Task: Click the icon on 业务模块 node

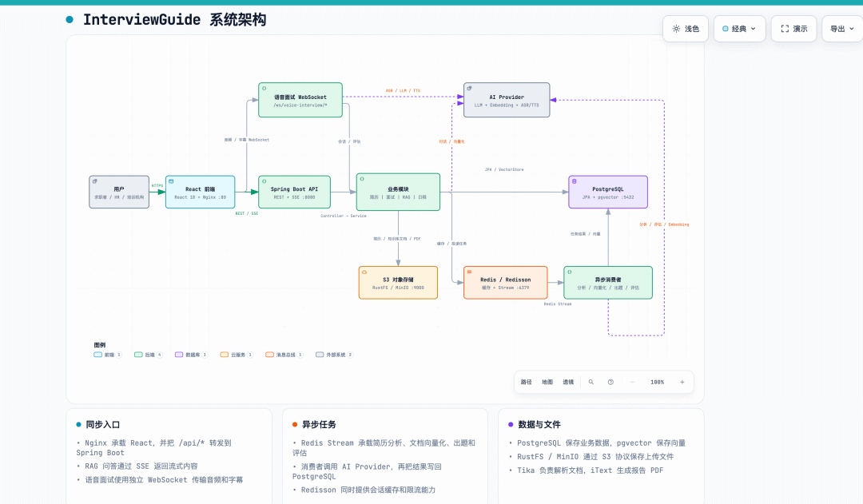Action: [362, 179]
